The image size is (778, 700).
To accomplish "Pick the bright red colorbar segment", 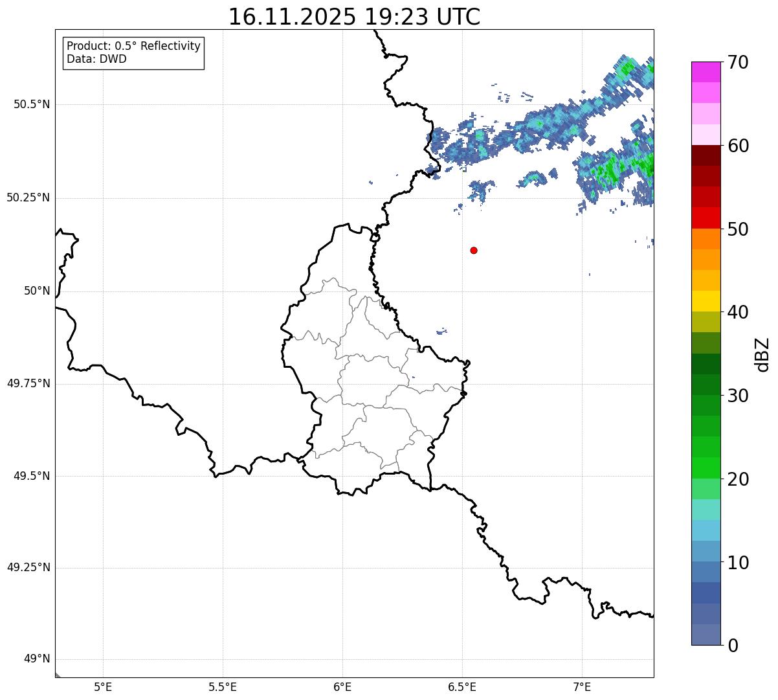I will [x=706, y=218].
